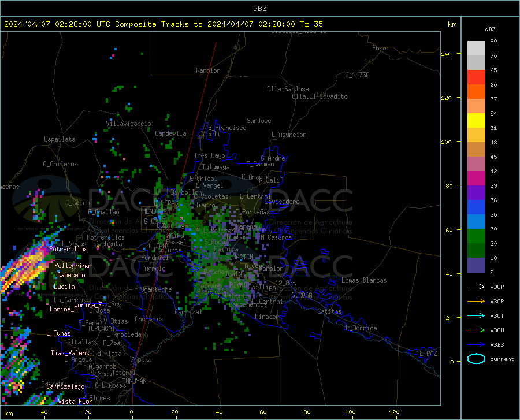Click the Diaz_Valent map label
520x420 pixels.
click(70, 353)
